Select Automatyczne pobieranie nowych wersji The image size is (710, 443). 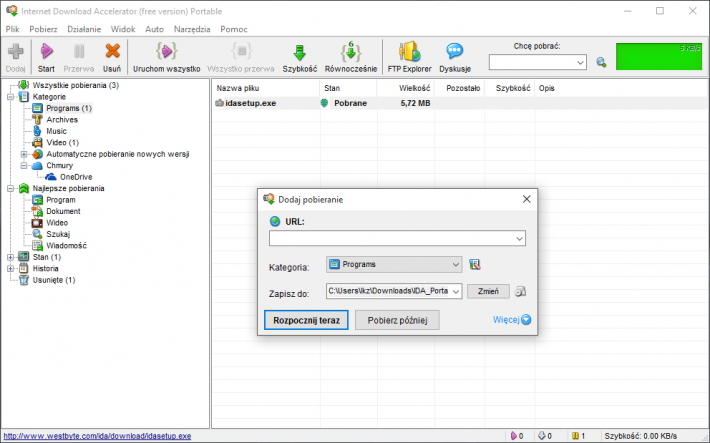(x=118, y=154)
